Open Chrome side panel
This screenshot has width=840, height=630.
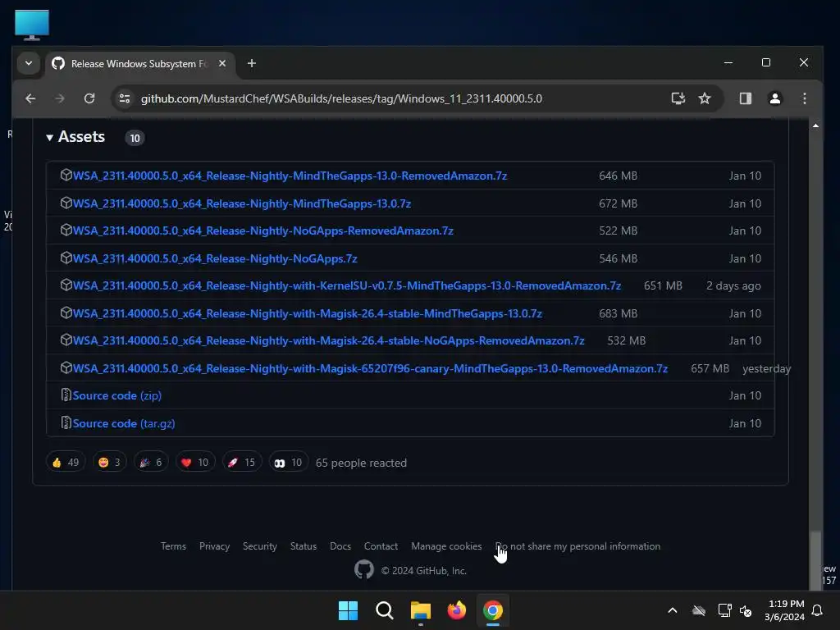[745, 98]
